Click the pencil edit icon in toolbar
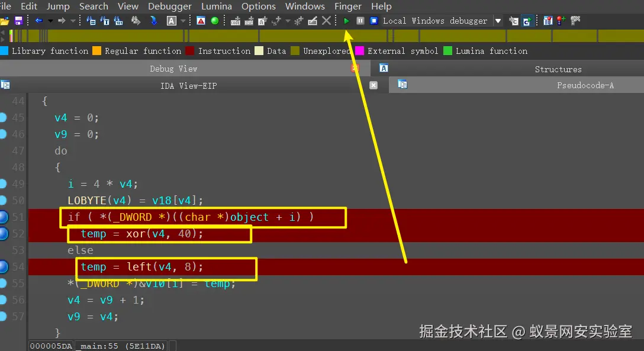Image resolution: width=644 pixels, height=351 pixels. tap(313, 21)
